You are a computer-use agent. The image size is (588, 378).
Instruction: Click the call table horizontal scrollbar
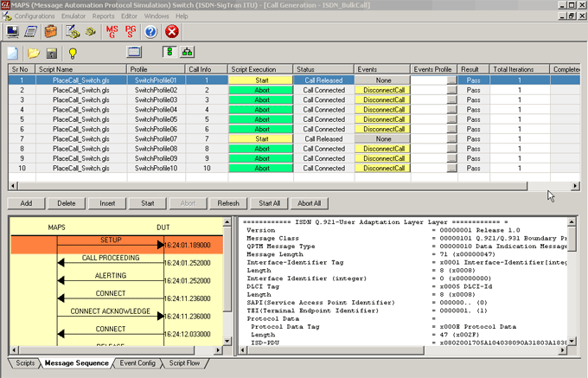tap(272, 186)
